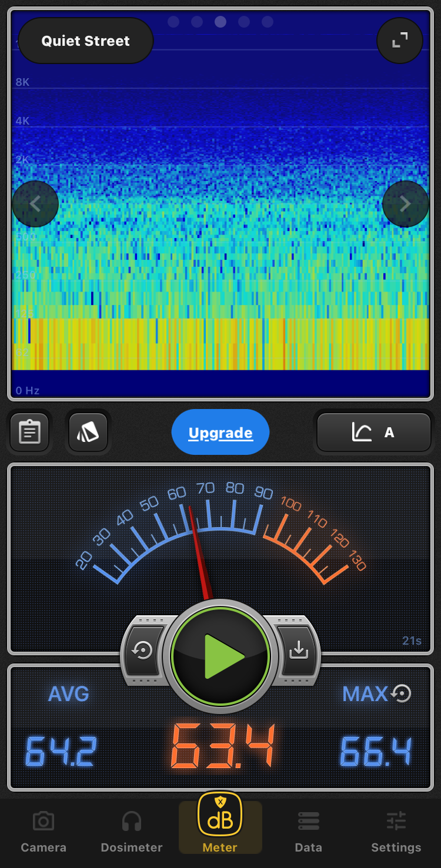Show the next chart with right arrow
The height and width of the screenshot is (868, 441).
(405, 204)
